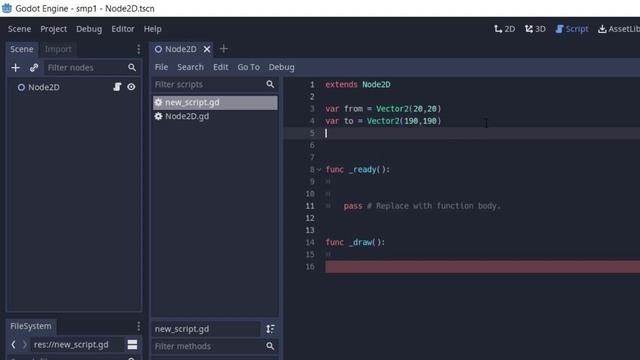This screenshot has height=360, width=640.
Task: Go forward in FileSystem history
Action: [x=24, y=344]
